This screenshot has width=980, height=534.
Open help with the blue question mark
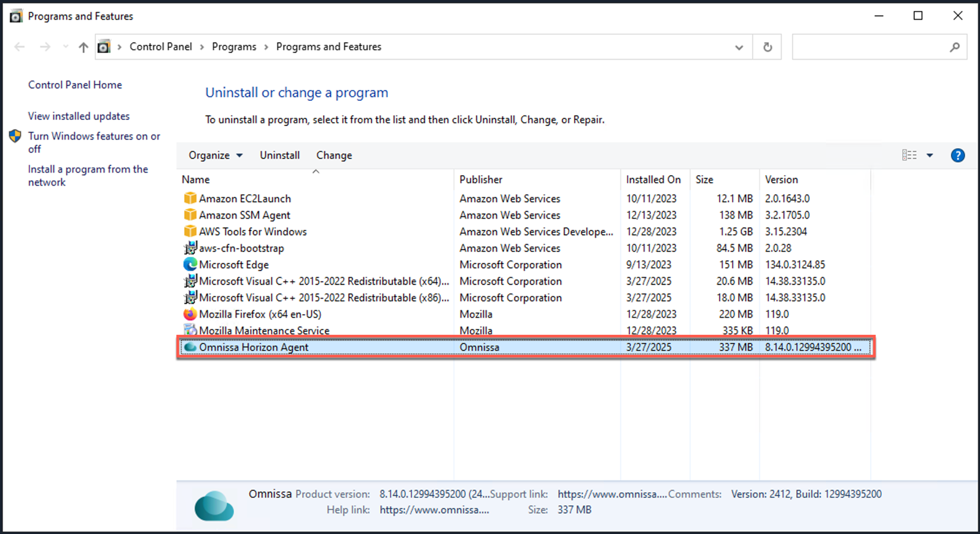tap(957, 155)
